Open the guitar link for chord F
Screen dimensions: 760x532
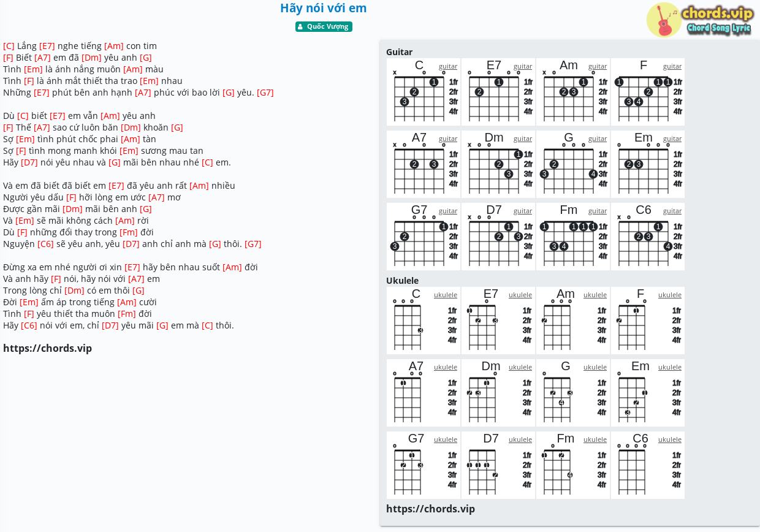pos(672,66)
